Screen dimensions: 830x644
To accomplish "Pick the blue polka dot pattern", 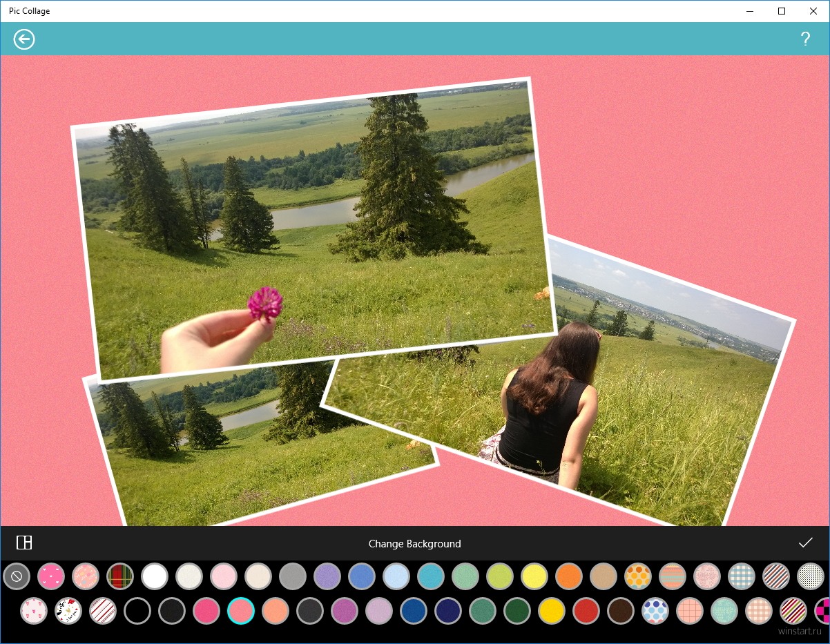I will point(655,611).
